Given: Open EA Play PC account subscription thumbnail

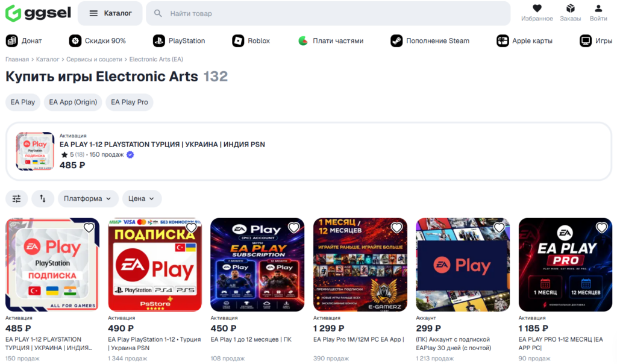Looking at the screenshot, I should pyautogui.click(x=257, y=265).
